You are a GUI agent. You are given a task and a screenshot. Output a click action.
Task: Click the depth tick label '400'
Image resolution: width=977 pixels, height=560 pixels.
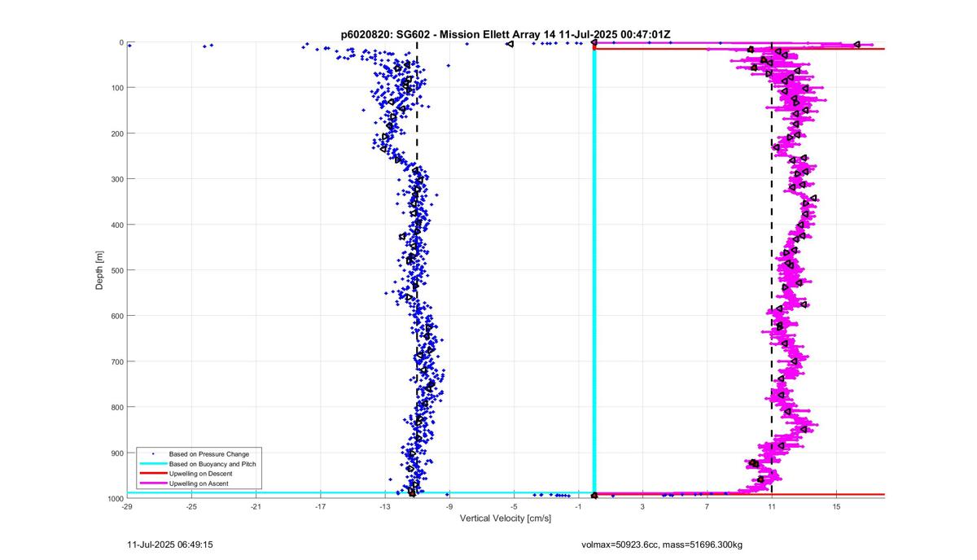117,225
